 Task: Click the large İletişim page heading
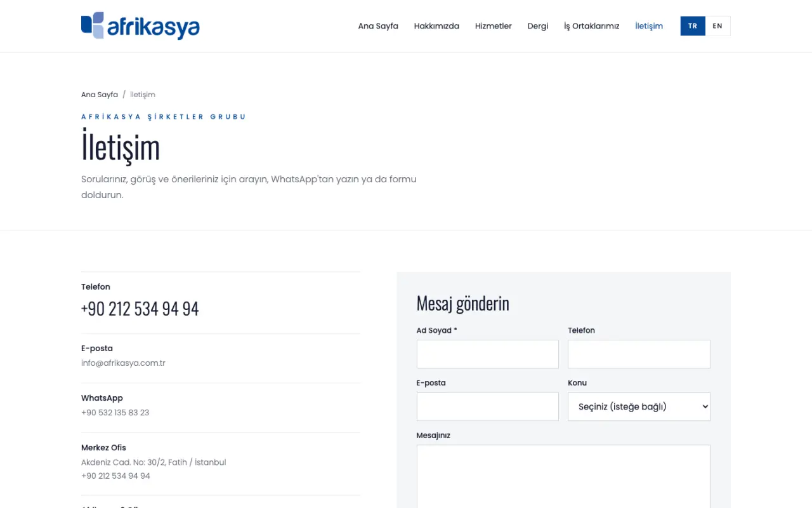click(x=121, y=147)
